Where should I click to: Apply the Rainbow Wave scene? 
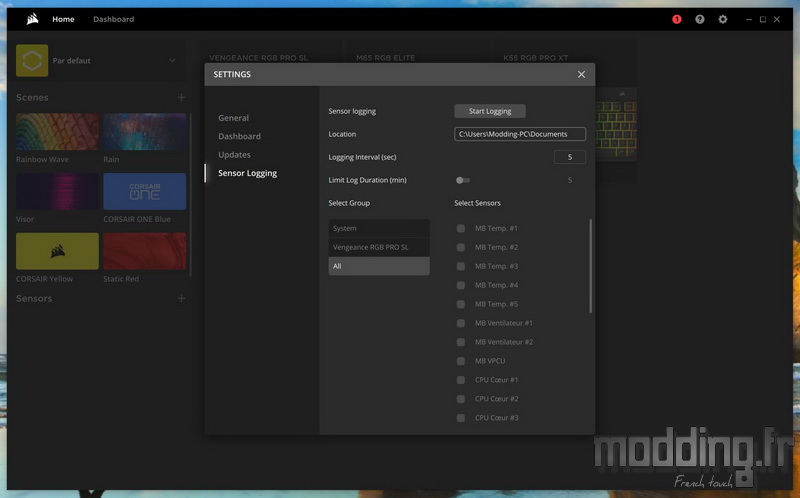57,132
